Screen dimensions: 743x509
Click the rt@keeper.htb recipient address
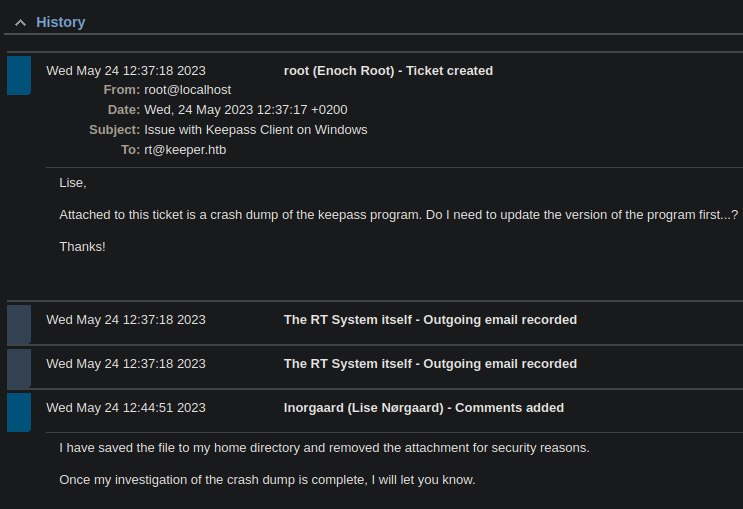coord(185,150)
